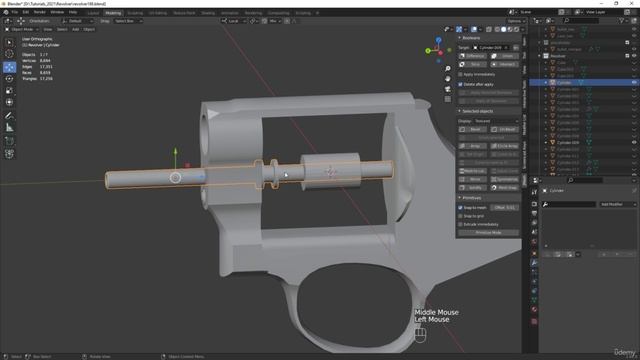640x360 pixels.
Task: Switch perspective/orthographic grid icon
Action: coord(448,99)
